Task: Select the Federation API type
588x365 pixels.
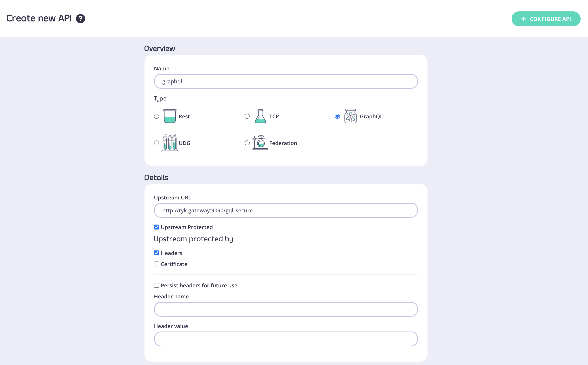Action: [x=247, y=143]
